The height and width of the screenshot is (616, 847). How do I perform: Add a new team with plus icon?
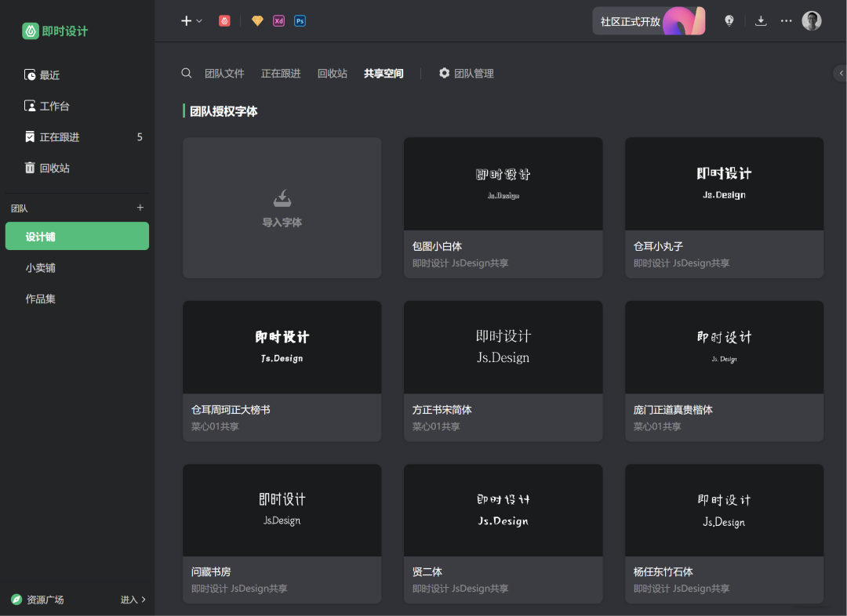(x=140, y=208)
